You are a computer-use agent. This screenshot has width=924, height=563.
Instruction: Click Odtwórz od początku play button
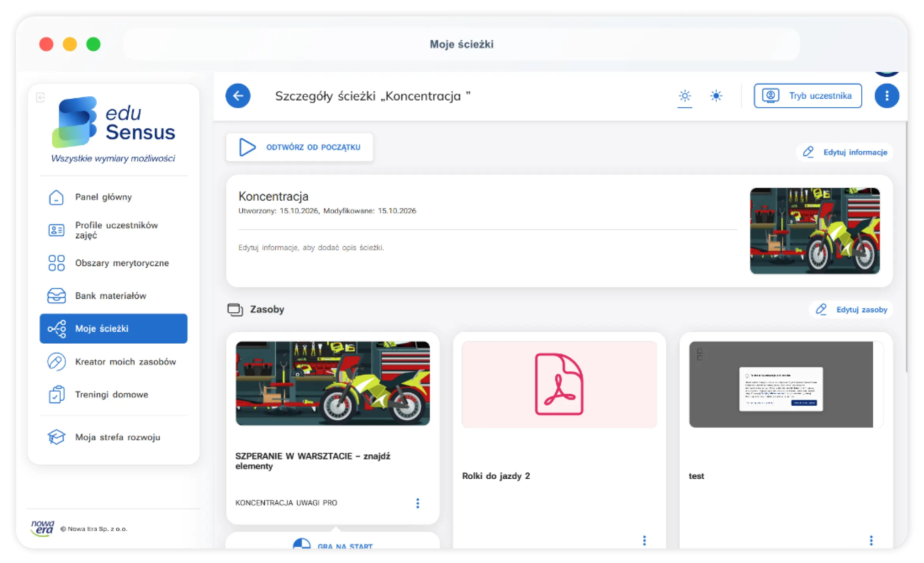tap(300, 147)
